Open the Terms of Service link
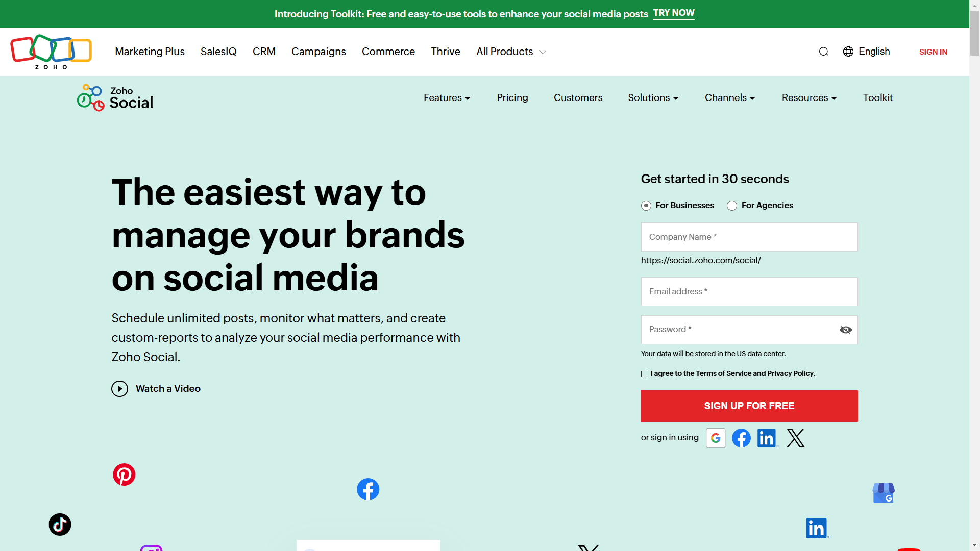Viewport: 980px width, 551px height. tap(723, 374)
